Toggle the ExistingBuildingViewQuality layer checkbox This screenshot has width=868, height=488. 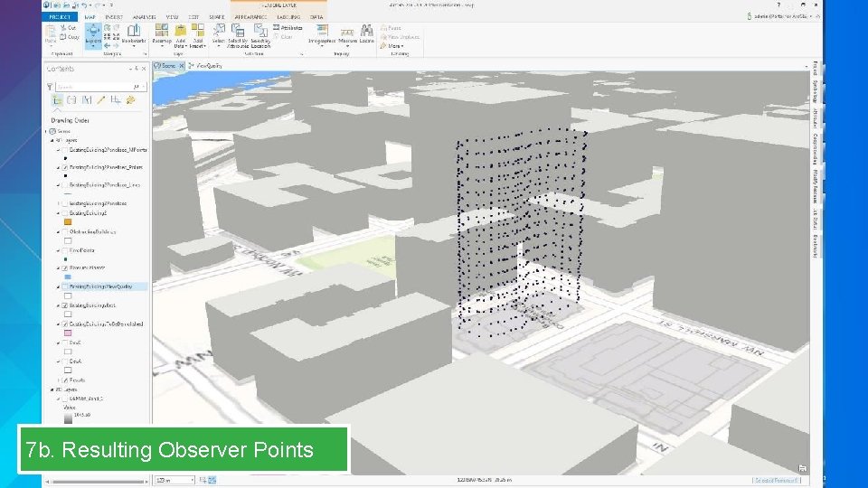[x=65, y=286]
